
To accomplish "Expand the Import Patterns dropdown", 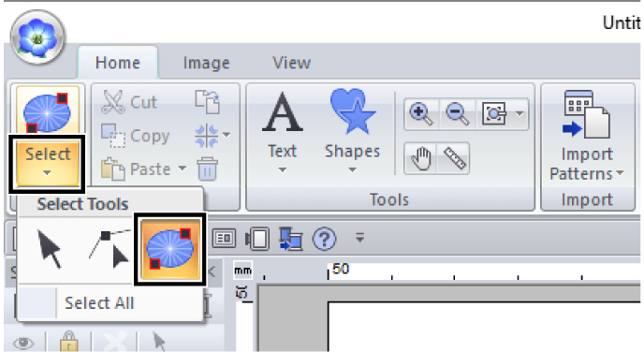I will pyautogui.click(x=587, y=164).
